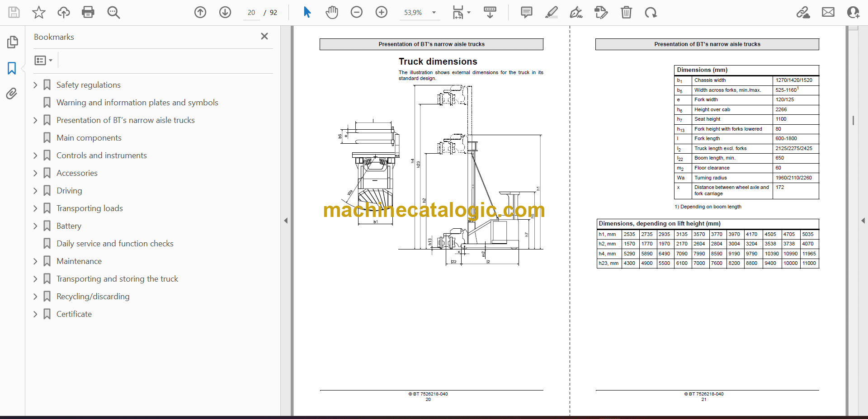Open fit page options tool
The height and width of the screenshot is (419, 868).
[461, 12]
